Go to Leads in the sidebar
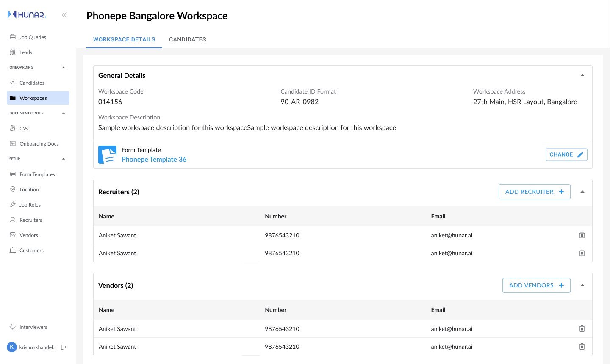Screen dimensions: 610x364 point(38,52)
